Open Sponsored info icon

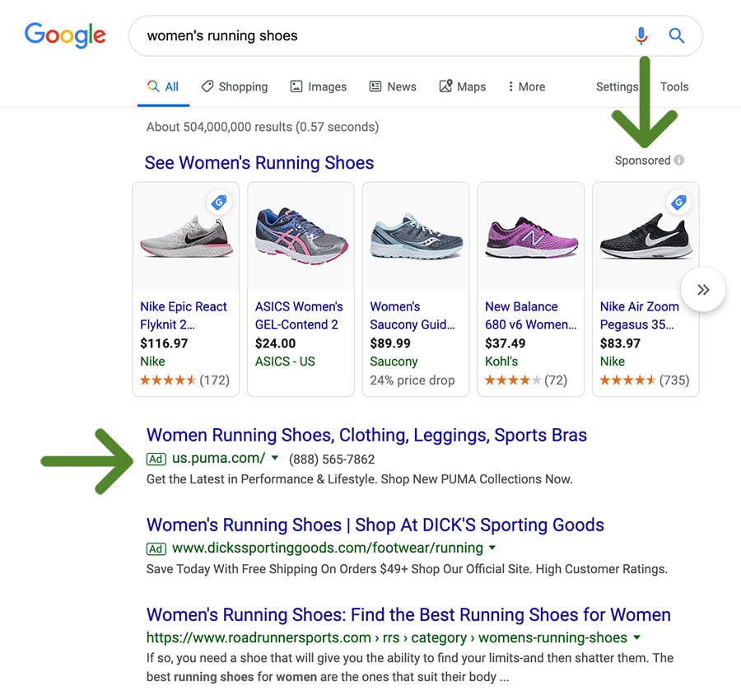tap(679, 161)
